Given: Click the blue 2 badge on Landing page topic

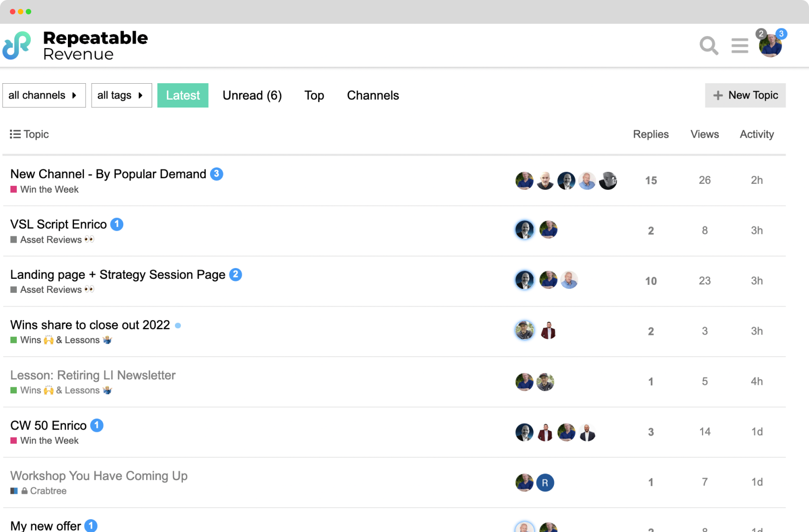Looking at the screenshot, I should tap(236, 274).
